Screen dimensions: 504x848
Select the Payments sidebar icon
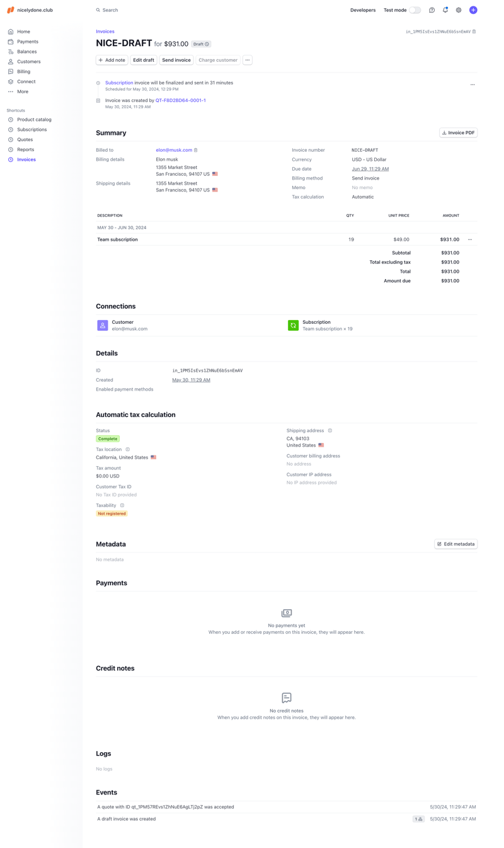[x=10, y=41]
